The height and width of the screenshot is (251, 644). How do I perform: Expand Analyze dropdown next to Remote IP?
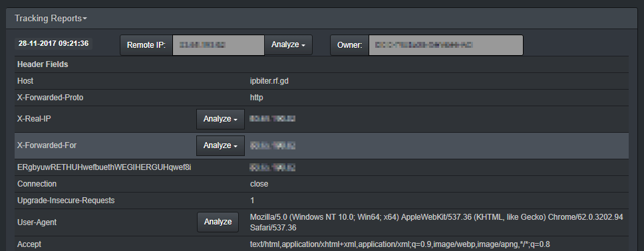tap(288, 44)
